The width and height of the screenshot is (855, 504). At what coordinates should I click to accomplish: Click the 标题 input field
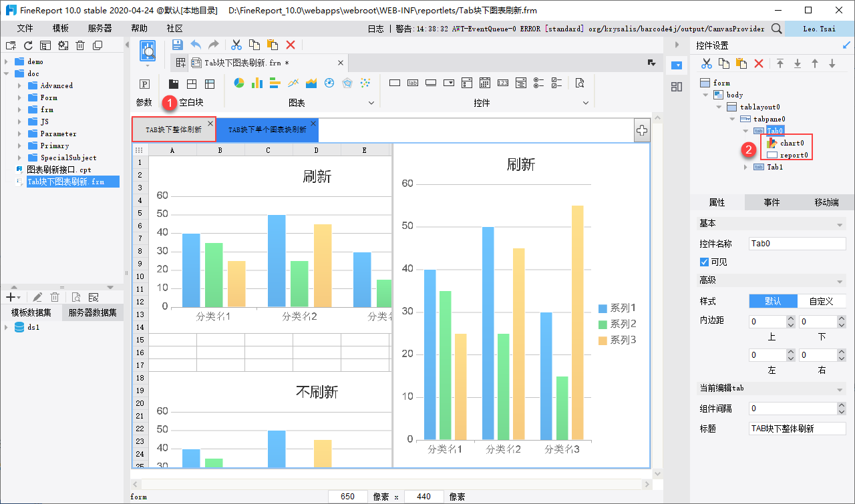click(x=798, y=429)
